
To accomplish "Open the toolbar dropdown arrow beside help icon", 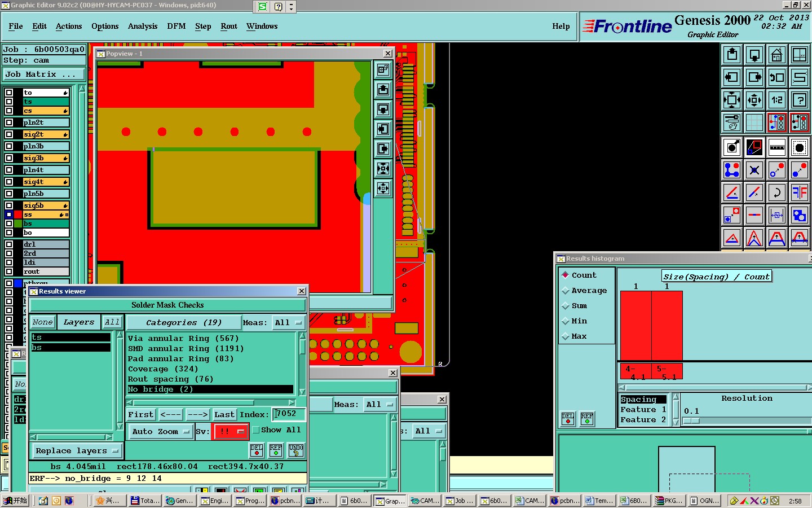I will coord(291,7).
